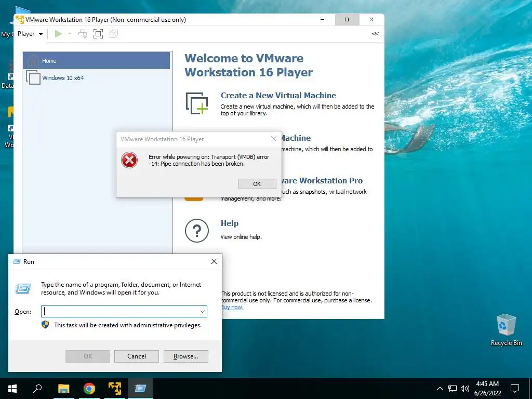Open the notification center icon

(x=515, y=389)
